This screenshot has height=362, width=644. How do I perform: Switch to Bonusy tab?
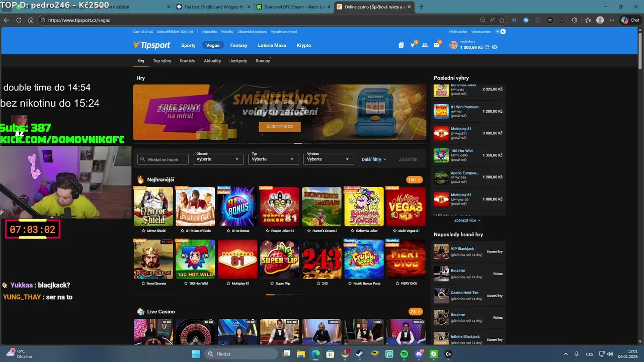263,61
